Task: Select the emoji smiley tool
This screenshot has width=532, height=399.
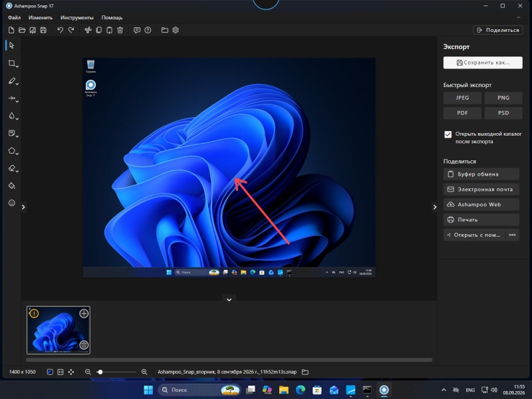Action: pos(11,203)
